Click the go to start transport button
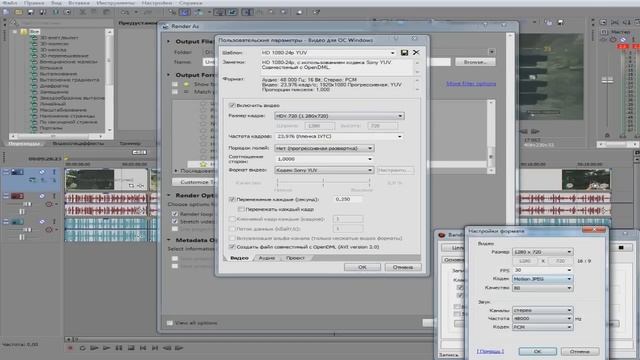This screenshot has width=640, height=360. click(x=143, y=348)
